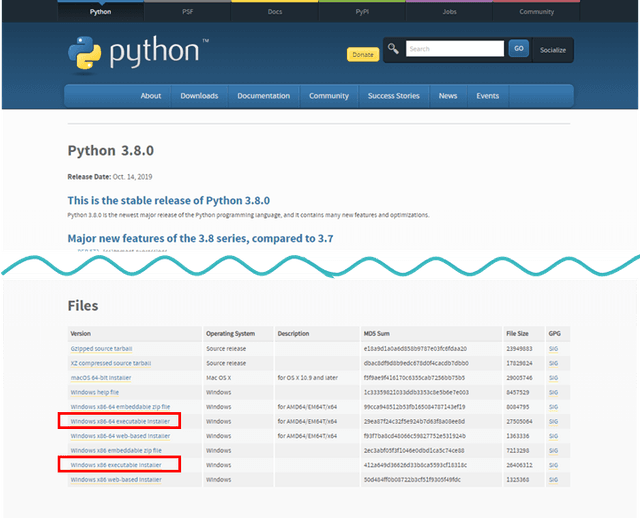
Task: Open SIG link for x86-64 web-based installer
Action: (x=553, y=436)
